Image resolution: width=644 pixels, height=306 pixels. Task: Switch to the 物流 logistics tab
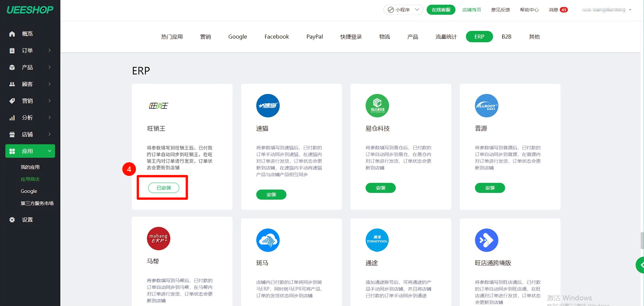(x=385, y=37)
